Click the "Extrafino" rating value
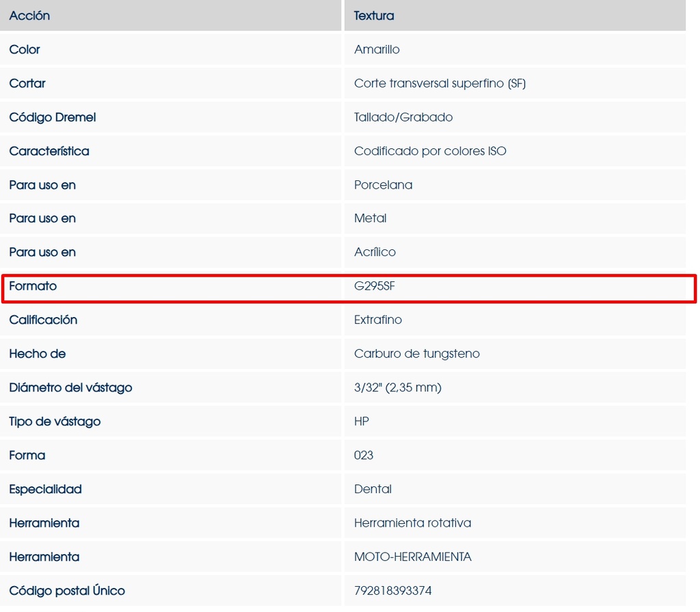The image size is (700, 612). tap(378, 320)
